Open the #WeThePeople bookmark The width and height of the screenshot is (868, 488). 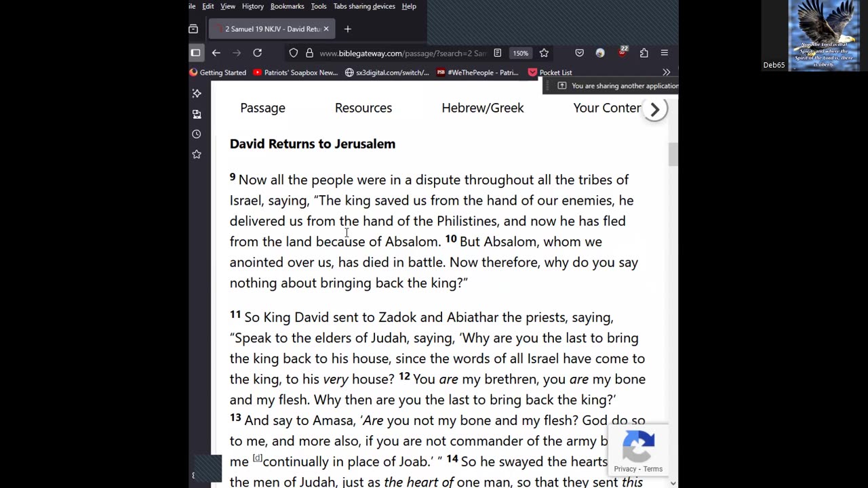click(477, 73)
